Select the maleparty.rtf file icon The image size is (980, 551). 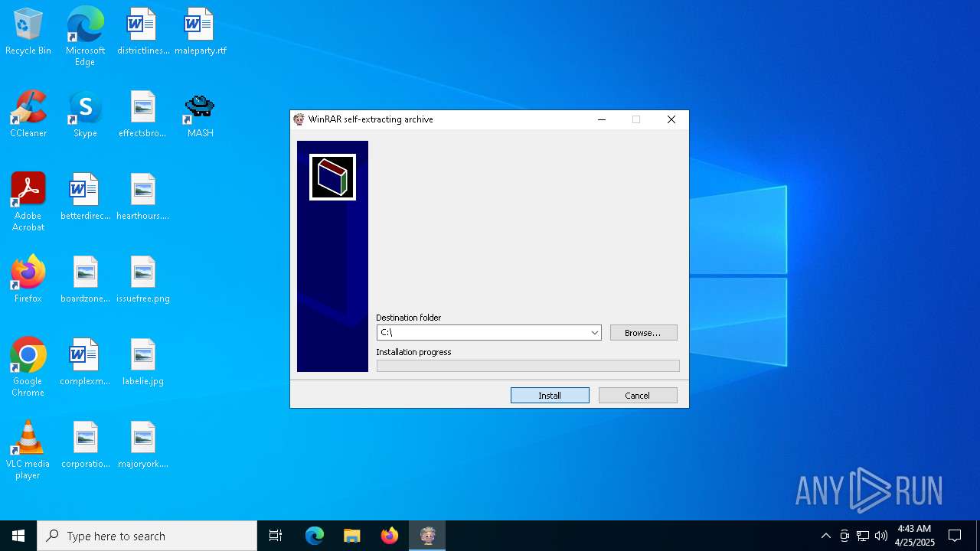click(x=201, y=32)
